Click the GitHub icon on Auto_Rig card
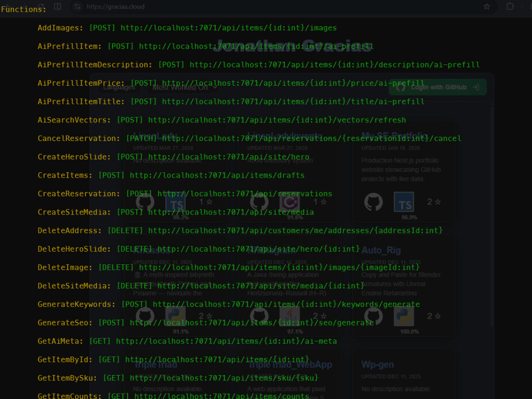Viewport: 532px width, 399px height. coord(373,316)
